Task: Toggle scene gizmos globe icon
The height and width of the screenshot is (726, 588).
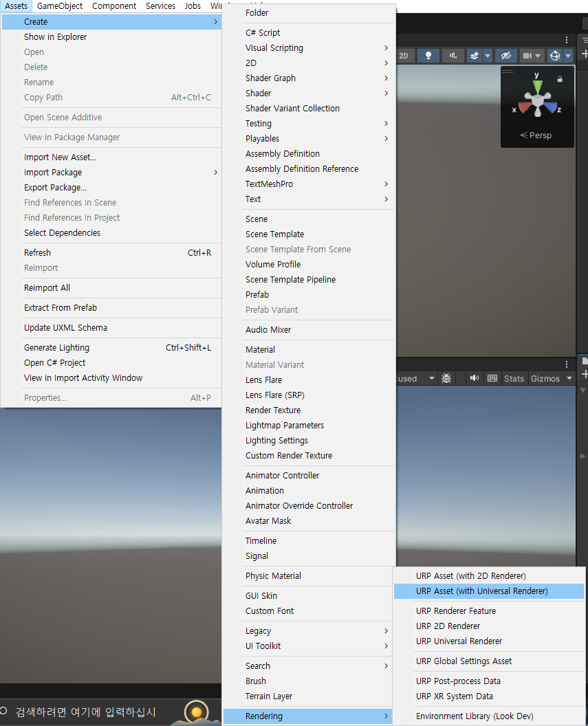Action: [x=555, y=56]
